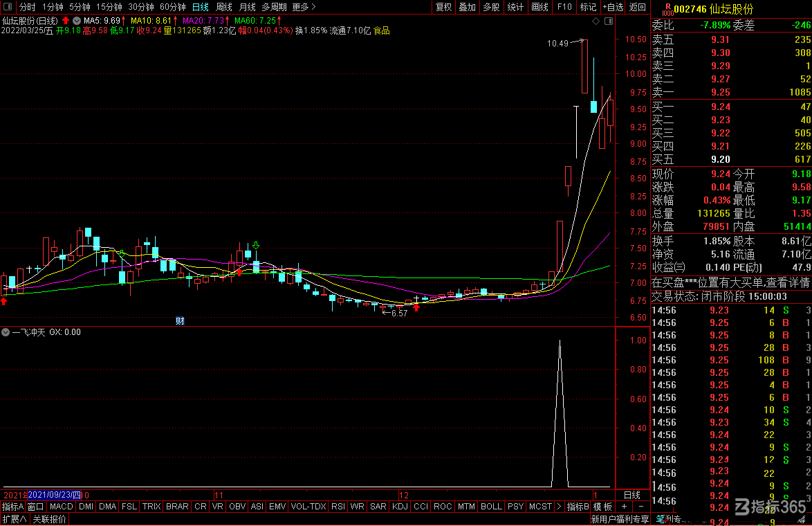Zoom out chart with the minus button
The image size is (812, 526).
[x=640, y=507]
